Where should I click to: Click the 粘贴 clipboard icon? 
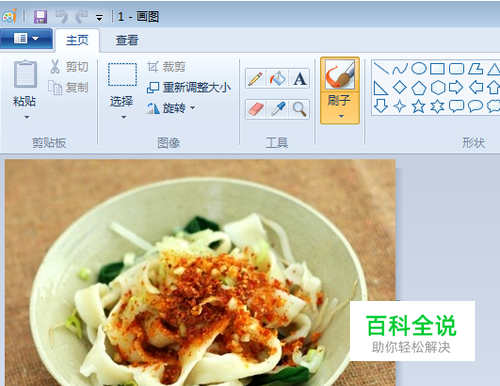25,74
